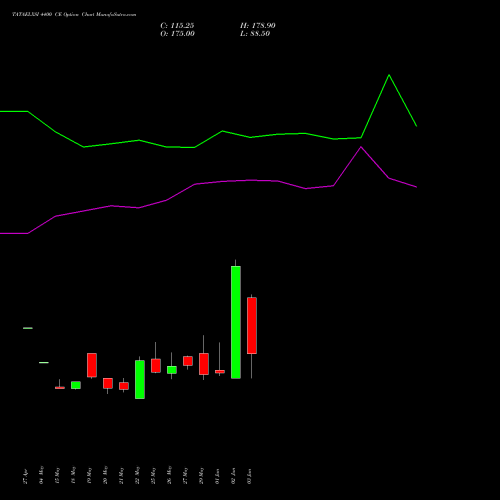Click the red candle for 21 May

tap(124, 386)
